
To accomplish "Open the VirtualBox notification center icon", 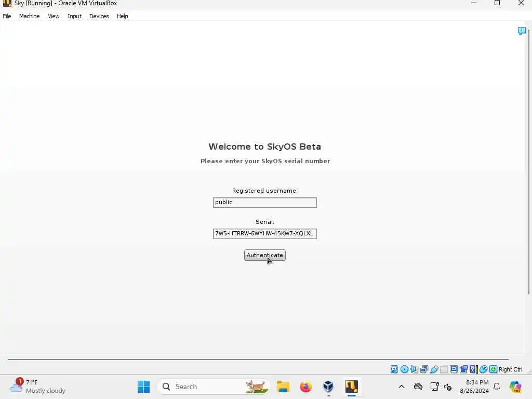I will pos(522,31).
